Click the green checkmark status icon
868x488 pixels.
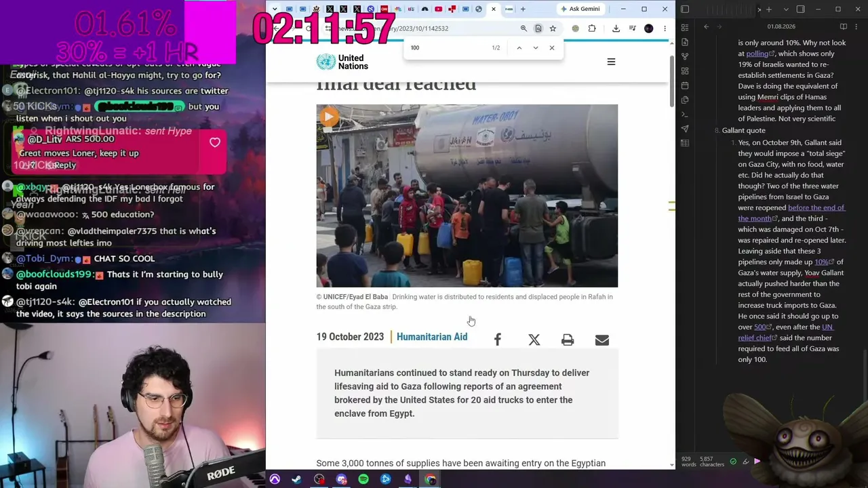pyautogui.click(x=733, y=462)
